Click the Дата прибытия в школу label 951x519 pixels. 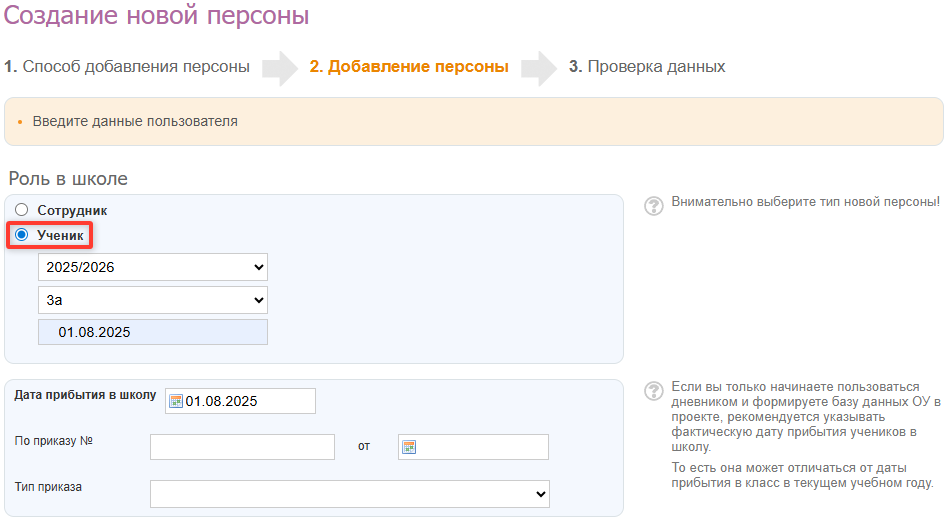86,395
